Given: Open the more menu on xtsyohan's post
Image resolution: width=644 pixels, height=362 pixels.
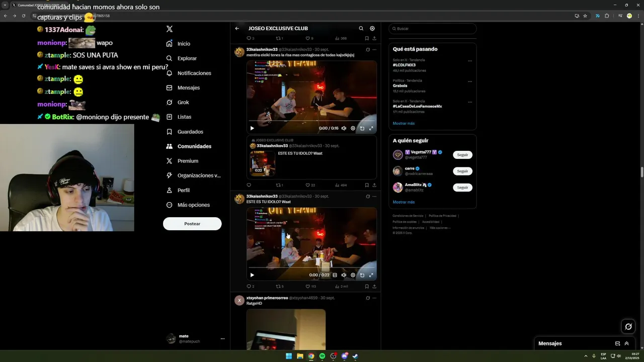Looking at the screenshot, I should coord(374,298).
